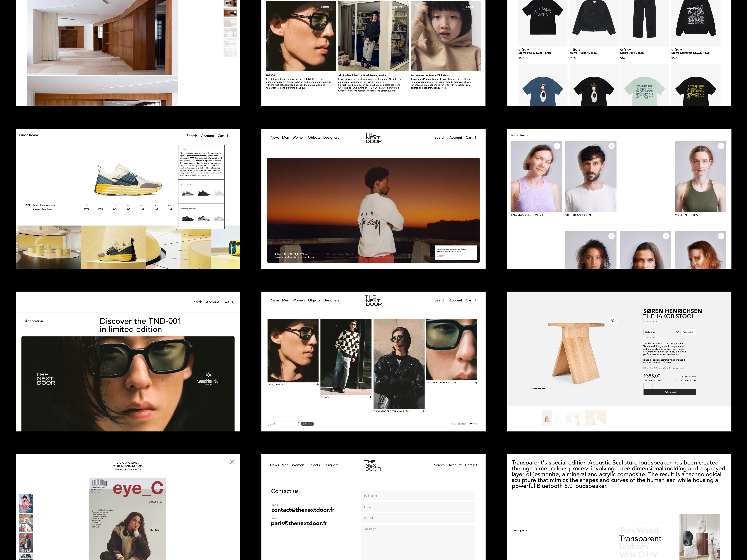Image resolution: width=747 pixels, height=560 pixels.
Task: Add the Jakob Stool to cart
Action: coord(670,392)
